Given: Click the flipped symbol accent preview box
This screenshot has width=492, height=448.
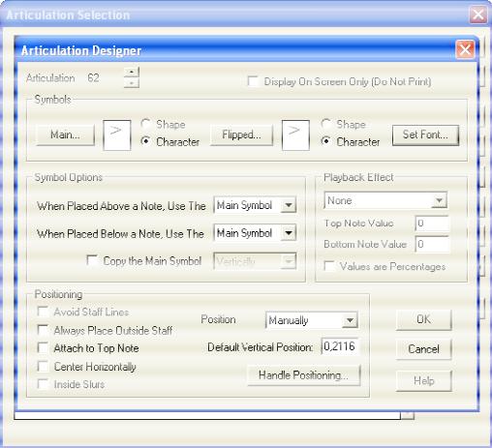Looking at the screenshot, I should 295,135.
